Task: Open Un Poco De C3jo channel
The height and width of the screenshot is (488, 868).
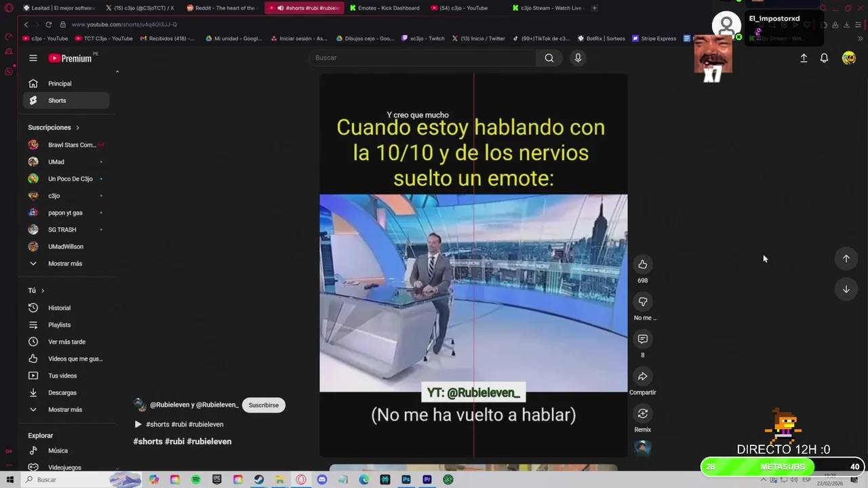Action: (x=66, y=179)
